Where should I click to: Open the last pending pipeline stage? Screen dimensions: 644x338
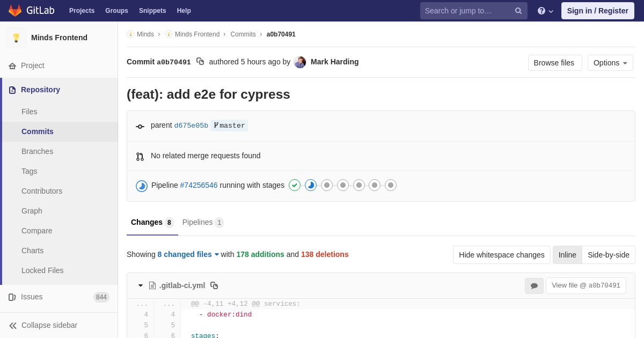tap(391, 185)
